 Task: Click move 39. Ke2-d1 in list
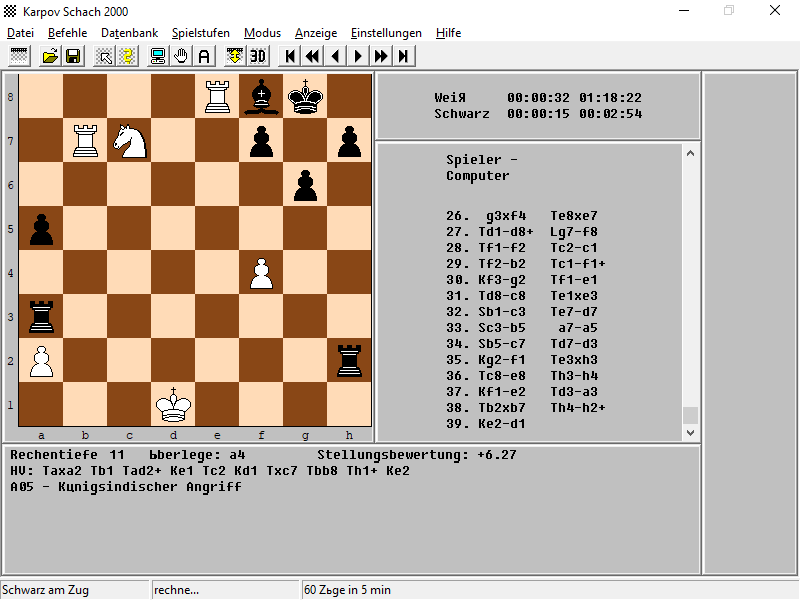[x=486, y=423]
